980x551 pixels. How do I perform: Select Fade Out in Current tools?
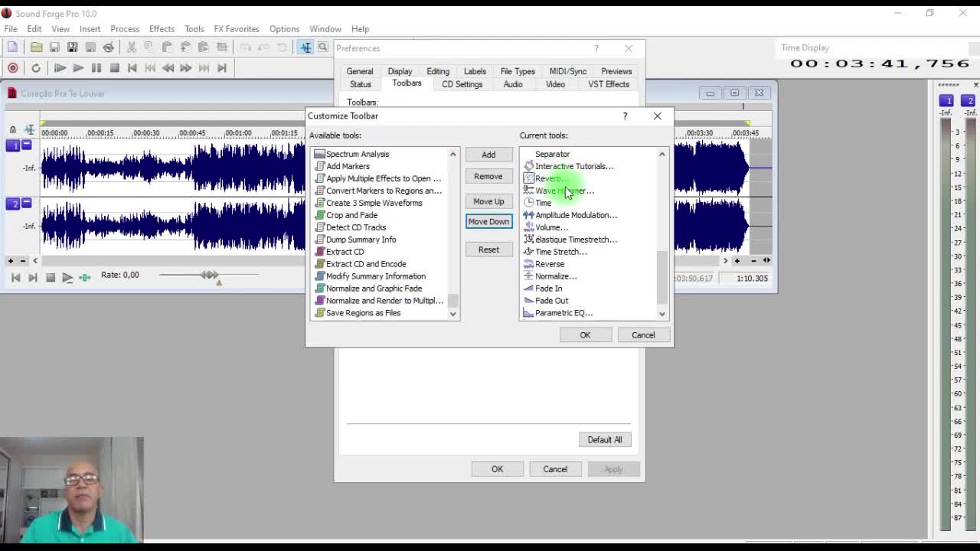tap(546, 301)
